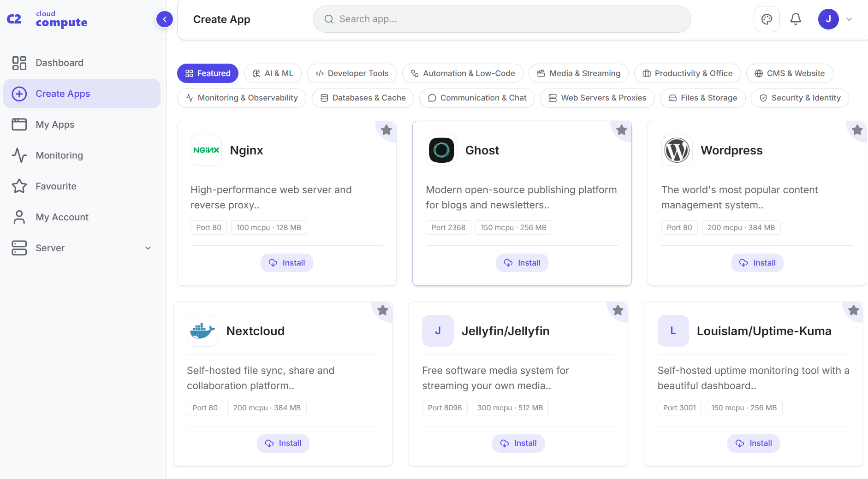Filter by Security & Identity
Screen dimensions: 868x479
click(800, 98)
